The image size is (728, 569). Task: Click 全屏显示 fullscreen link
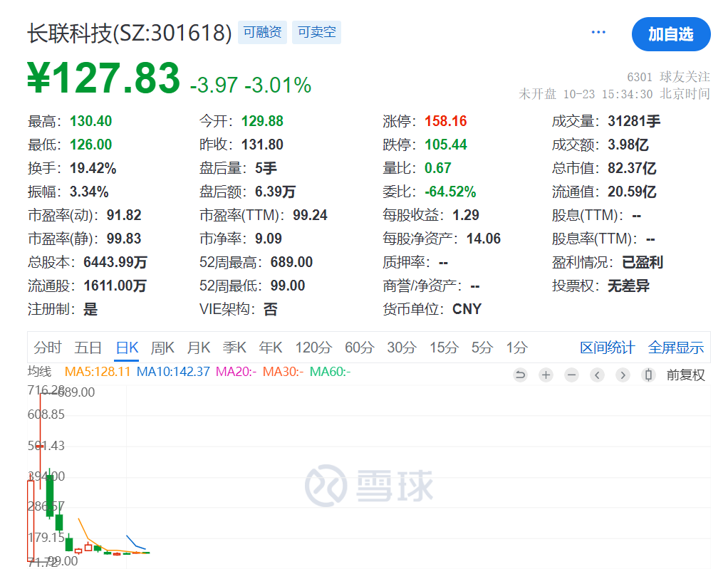pos(675,347)
